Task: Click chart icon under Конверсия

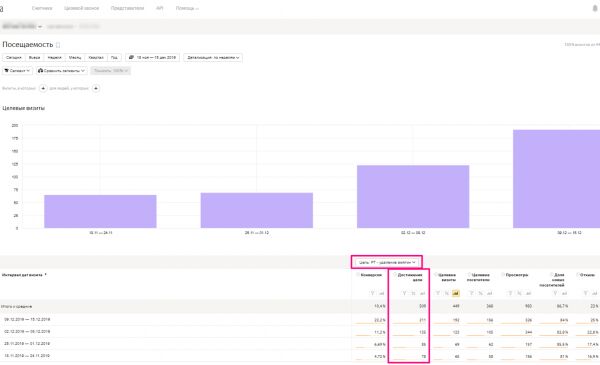Action: (382, 293)
